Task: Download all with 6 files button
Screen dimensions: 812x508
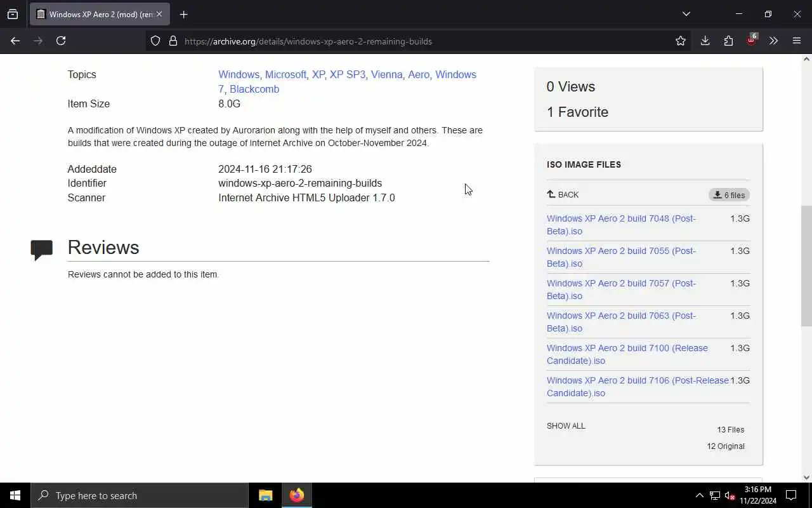Action: tap(729, 195)
